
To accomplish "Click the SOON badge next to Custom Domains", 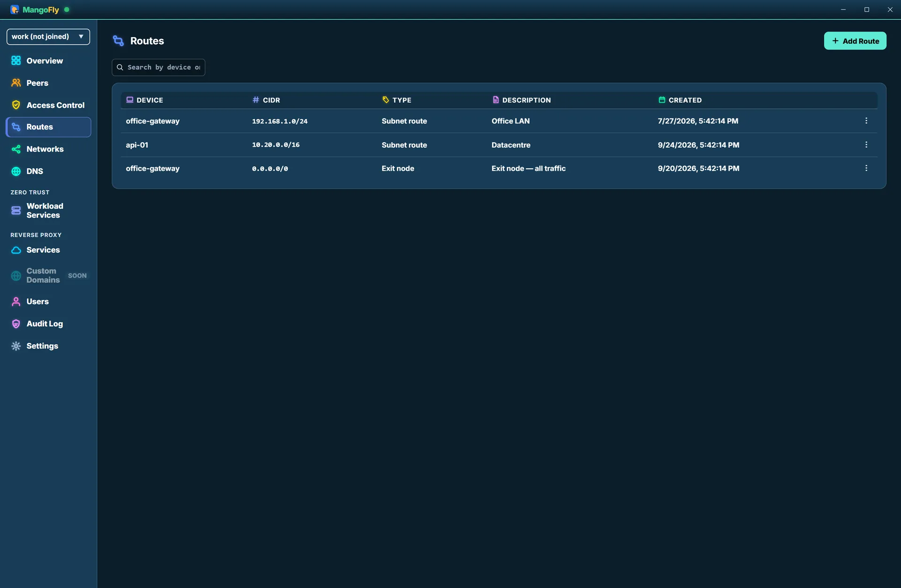I will coord(77,276).
